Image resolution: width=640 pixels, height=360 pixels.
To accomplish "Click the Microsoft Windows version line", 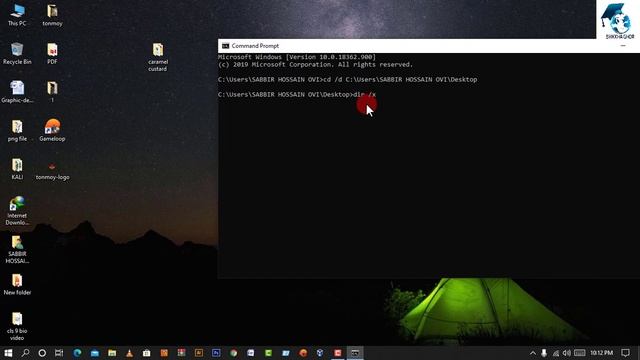I will pyautogui.click(x=297, y=57).
